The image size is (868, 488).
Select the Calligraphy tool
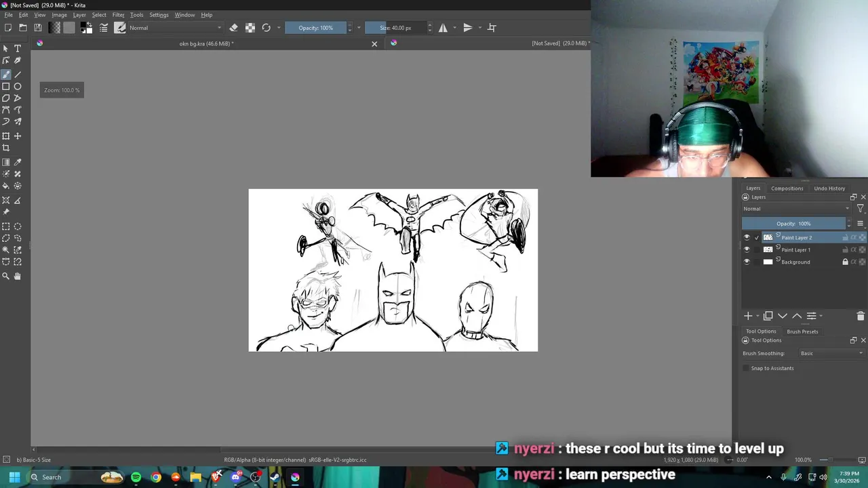click(18, 61)
